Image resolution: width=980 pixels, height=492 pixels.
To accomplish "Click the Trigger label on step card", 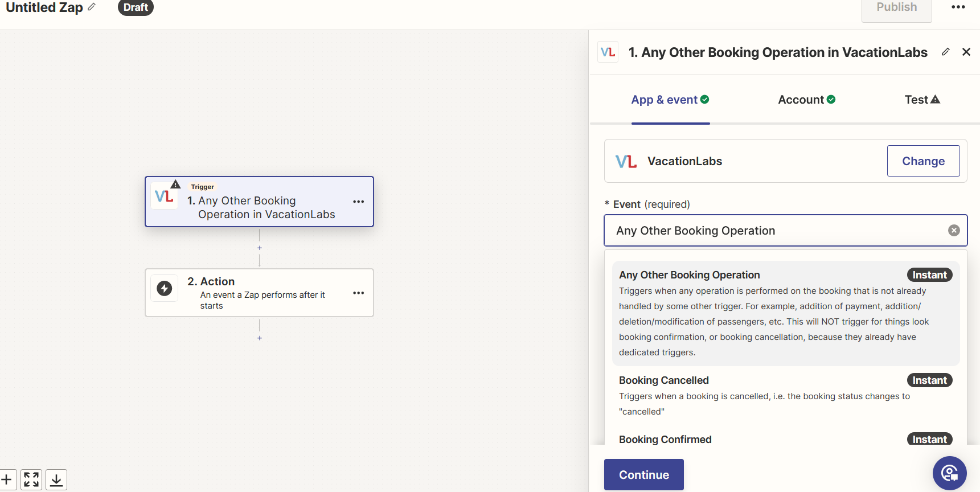I will pos(203,187).
